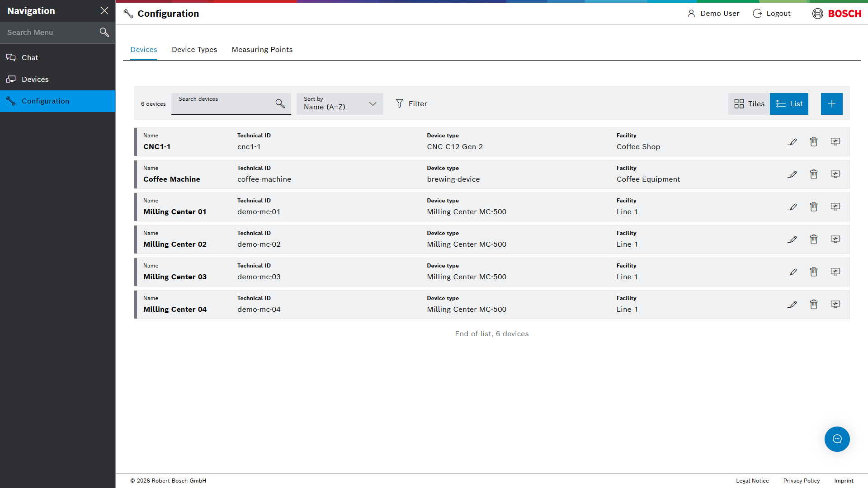Image resolution: width=868 pixels, height=488 pixels.
Task: Switch to the Device Types tab
Action: tap(194, 50)
